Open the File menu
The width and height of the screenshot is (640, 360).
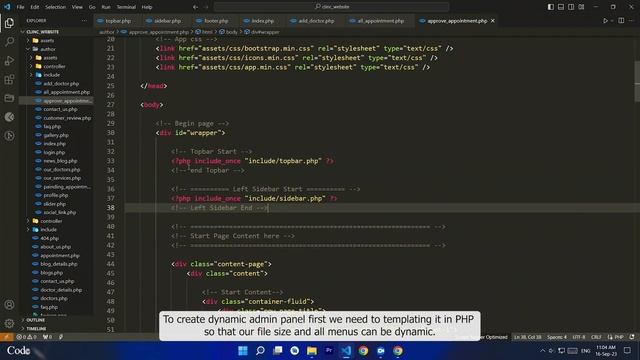pos(20,7)
